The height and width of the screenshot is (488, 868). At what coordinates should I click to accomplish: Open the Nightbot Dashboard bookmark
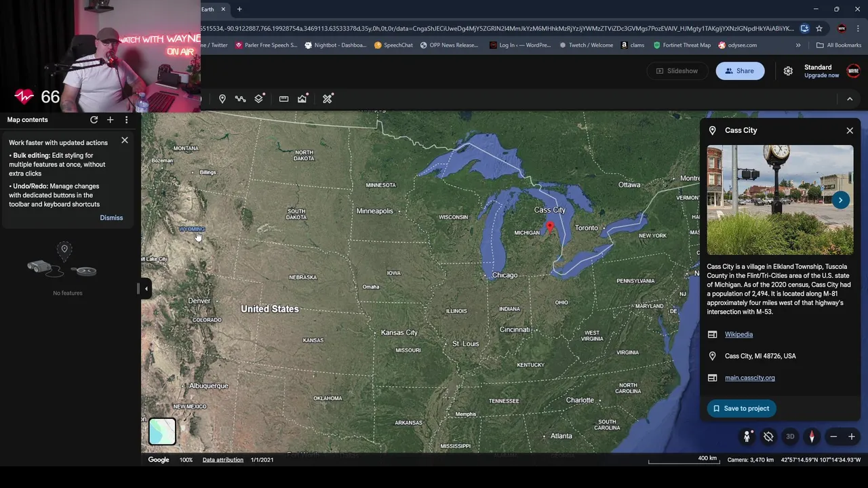(336, 45)
